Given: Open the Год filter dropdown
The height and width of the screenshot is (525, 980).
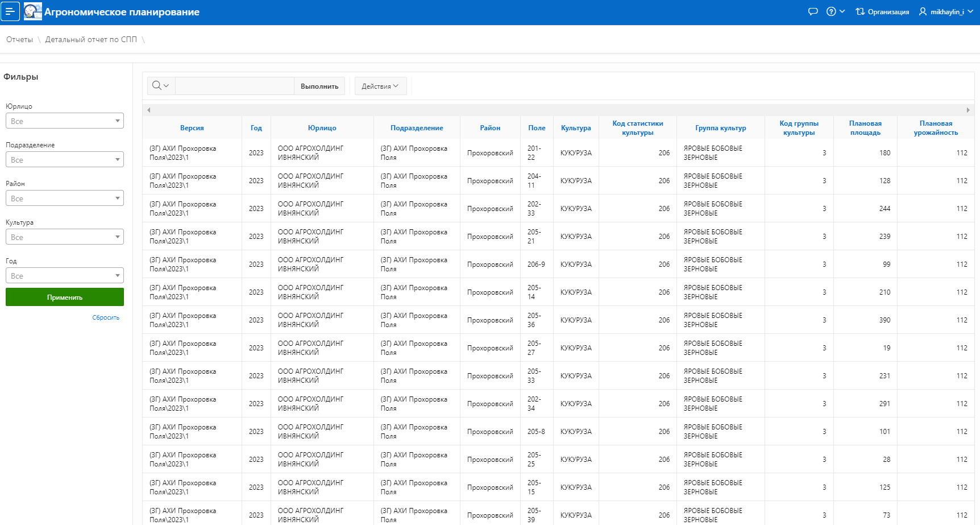Looking at the screenshot, I should (x=65, y=276).
